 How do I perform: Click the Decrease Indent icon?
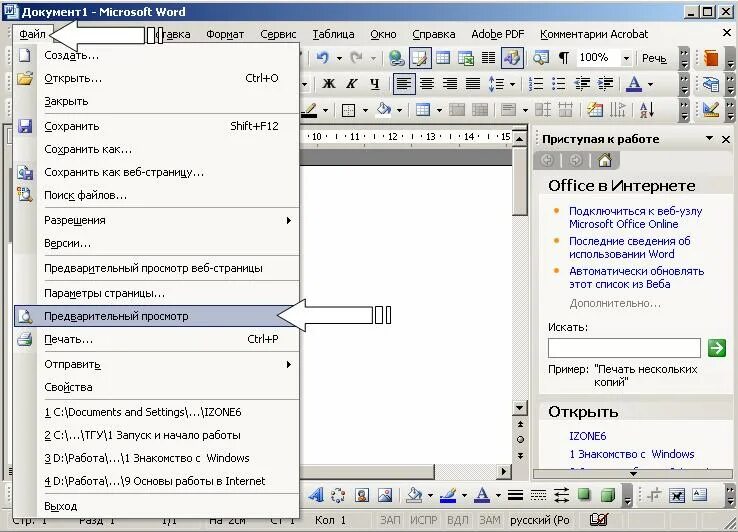582,84
